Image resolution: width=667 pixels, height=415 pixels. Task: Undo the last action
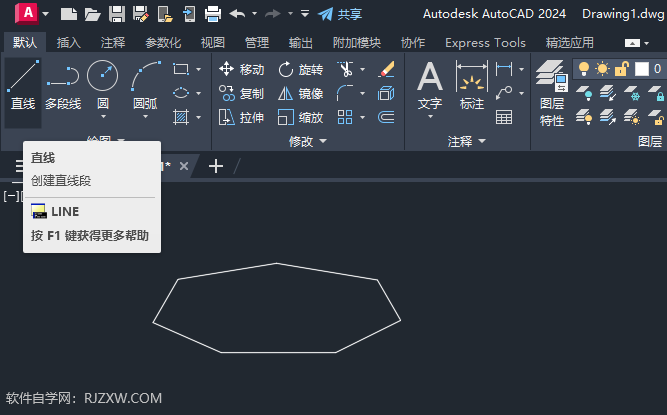(237, 14)
